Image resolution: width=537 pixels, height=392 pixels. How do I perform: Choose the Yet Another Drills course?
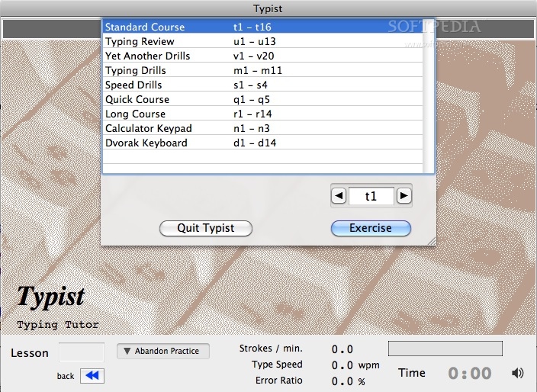(x=262, y=56)
